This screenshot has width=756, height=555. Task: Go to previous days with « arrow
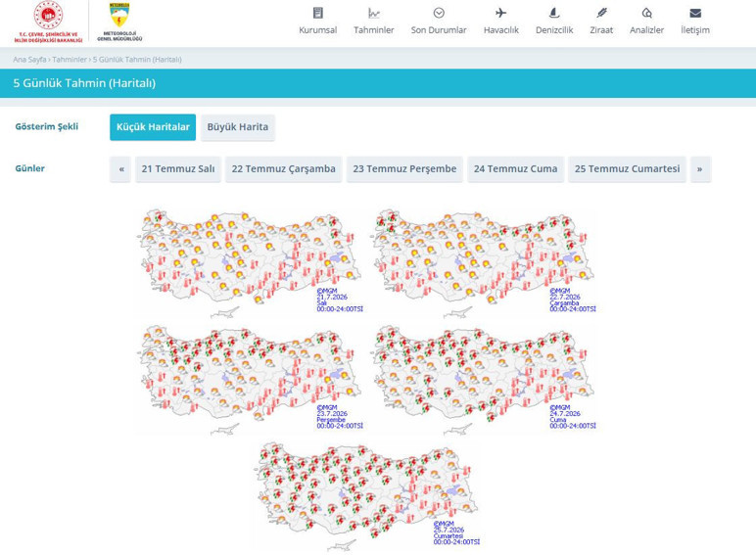pyautogui.click(x=121, y=169)
